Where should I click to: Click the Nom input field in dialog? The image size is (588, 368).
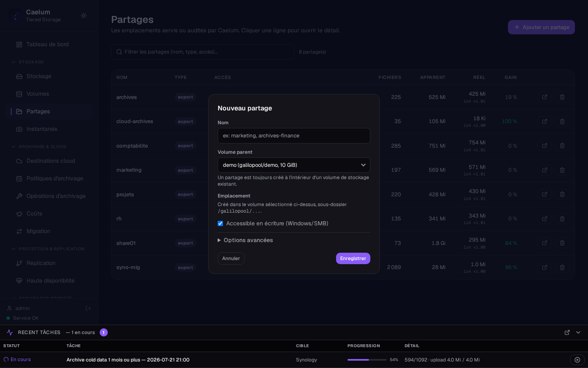pyautogui.click(x=294, y=136)
